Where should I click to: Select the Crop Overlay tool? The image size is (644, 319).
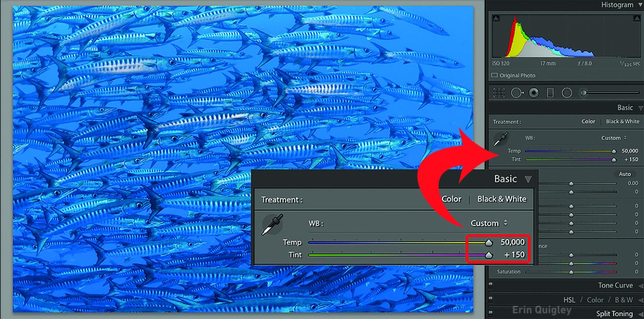[499, 93]
